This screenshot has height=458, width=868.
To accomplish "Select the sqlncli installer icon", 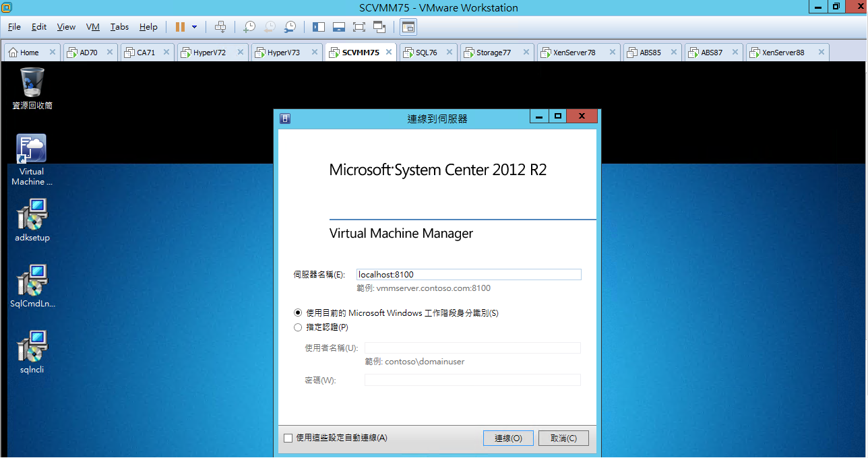I will click(32, 352).
